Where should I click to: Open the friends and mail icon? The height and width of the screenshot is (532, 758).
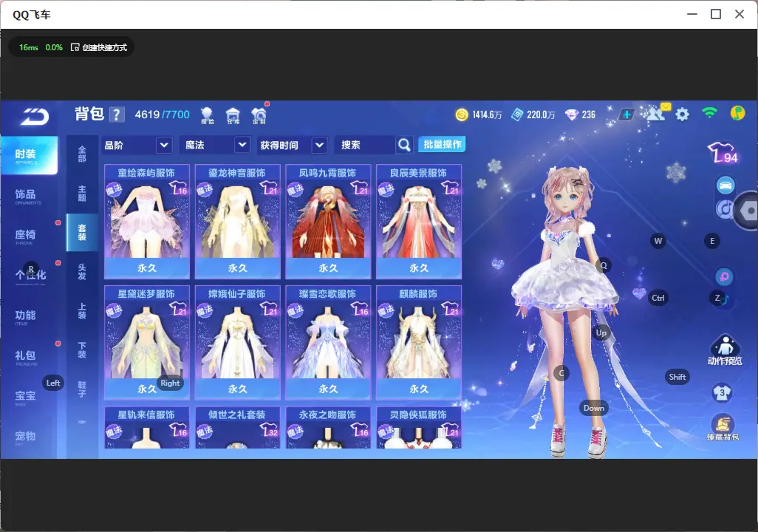coord(657,113)
